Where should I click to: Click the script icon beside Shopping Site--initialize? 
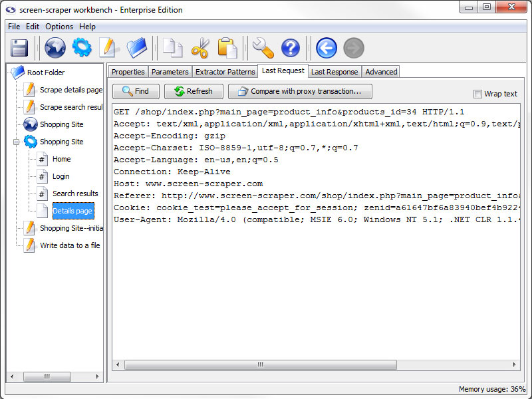30,228
